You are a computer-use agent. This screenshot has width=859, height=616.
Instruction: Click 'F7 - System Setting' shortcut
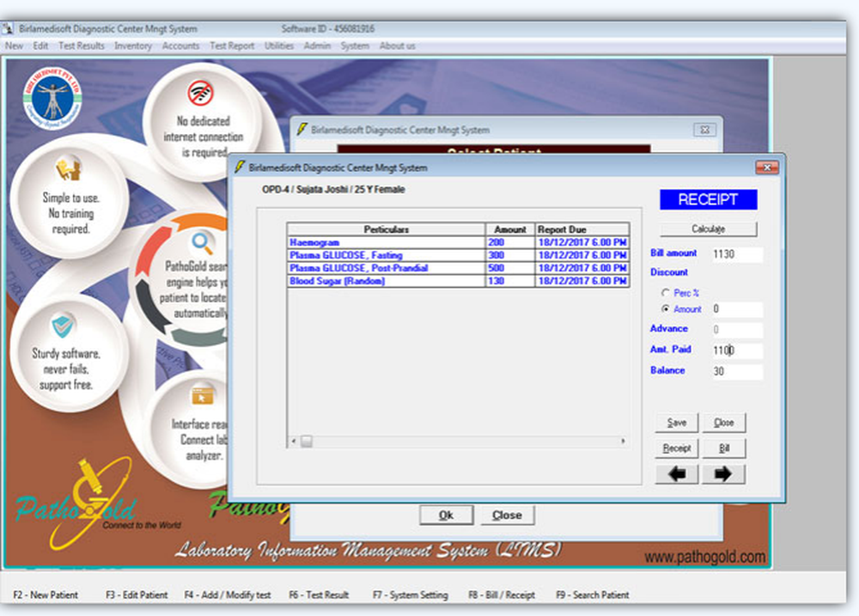(411, 595)
